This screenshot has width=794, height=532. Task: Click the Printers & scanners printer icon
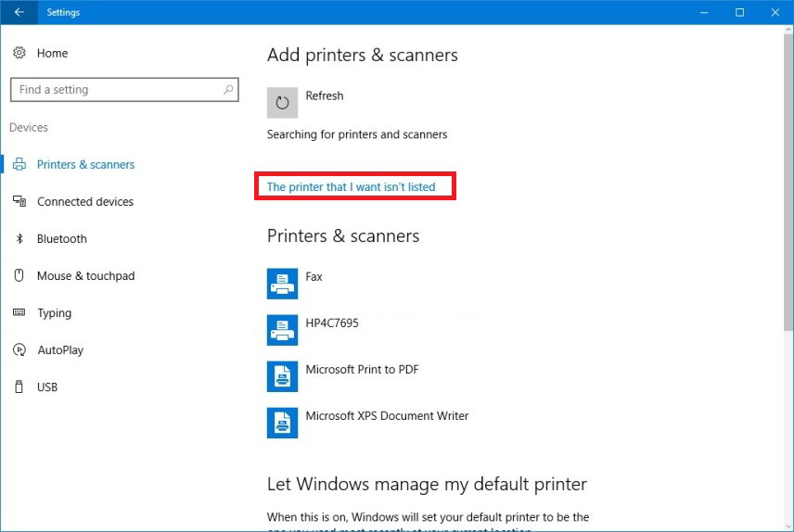(x=19, y=164)
